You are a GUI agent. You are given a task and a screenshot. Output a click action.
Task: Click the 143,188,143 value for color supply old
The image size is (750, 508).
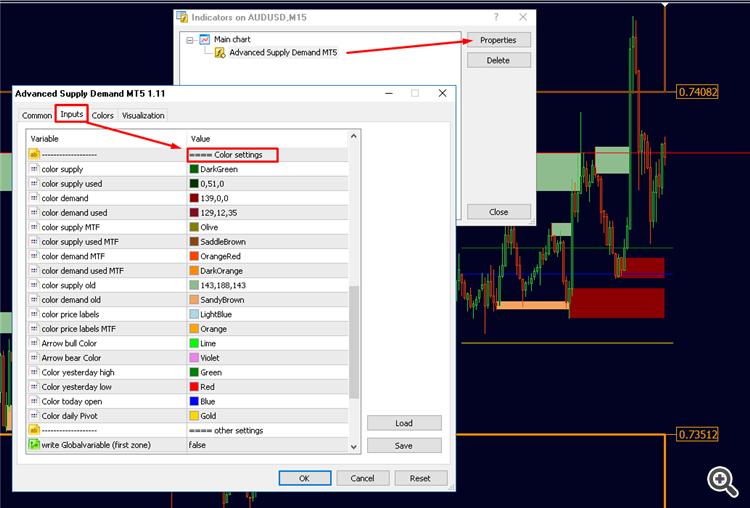point(223,286)
